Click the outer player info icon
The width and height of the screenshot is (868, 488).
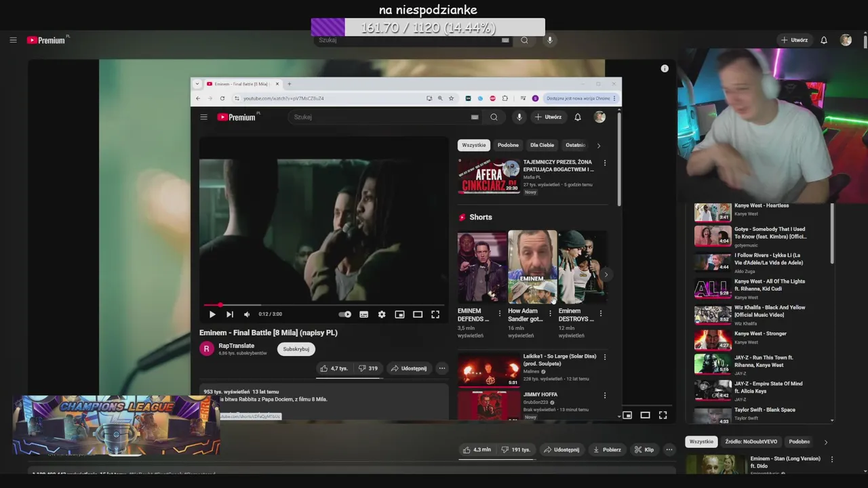[x=665, y=68]
